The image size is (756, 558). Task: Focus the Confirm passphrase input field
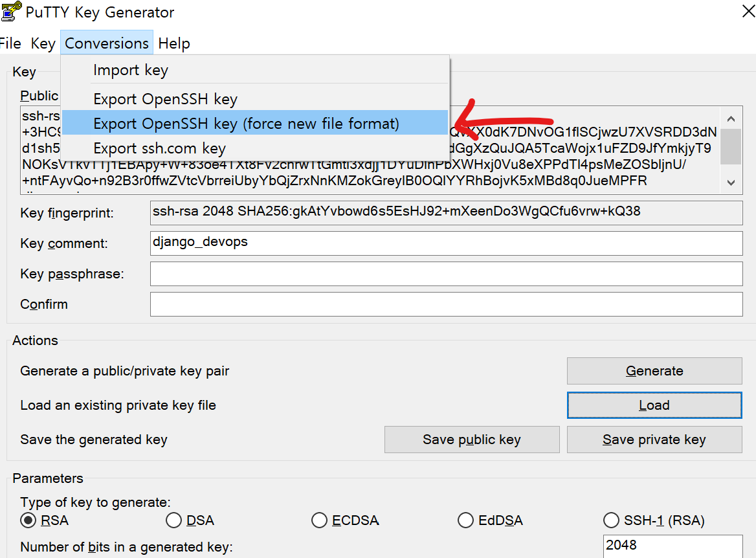click(x=446, y=304)
